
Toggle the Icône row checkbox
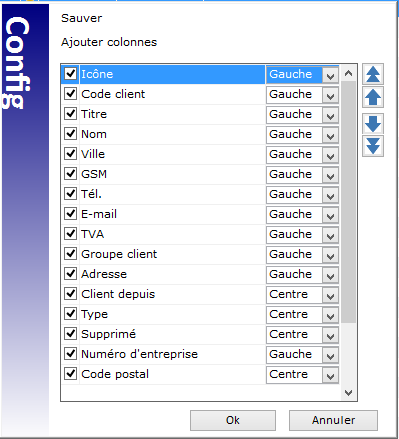71,74
